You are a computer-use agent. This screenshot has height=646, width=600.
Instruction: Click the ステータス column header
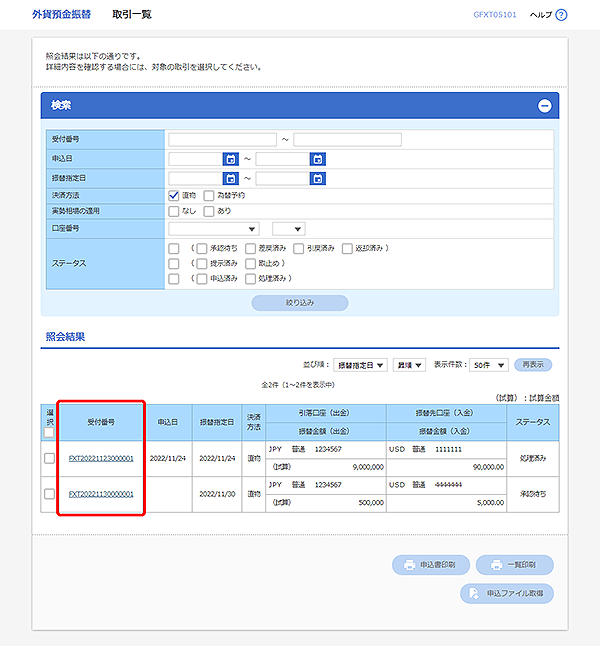click(532, 422)
